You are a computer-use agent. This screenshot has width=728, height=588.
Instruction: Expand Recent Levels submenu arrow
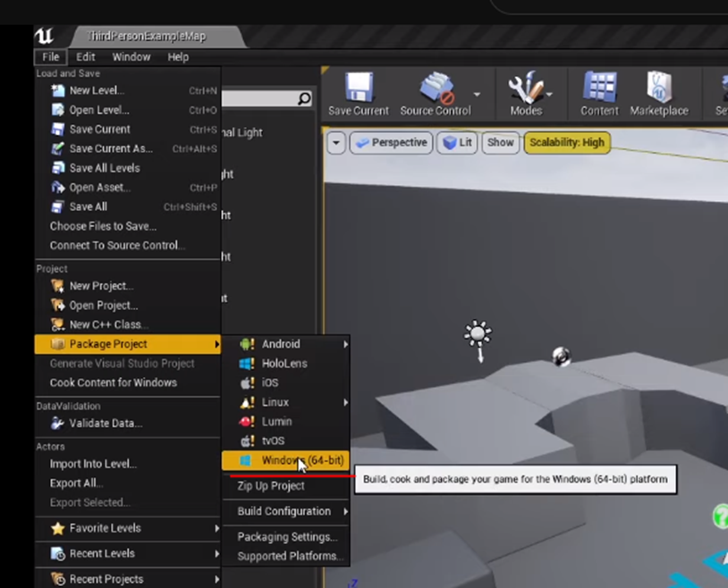coord(216,554)
